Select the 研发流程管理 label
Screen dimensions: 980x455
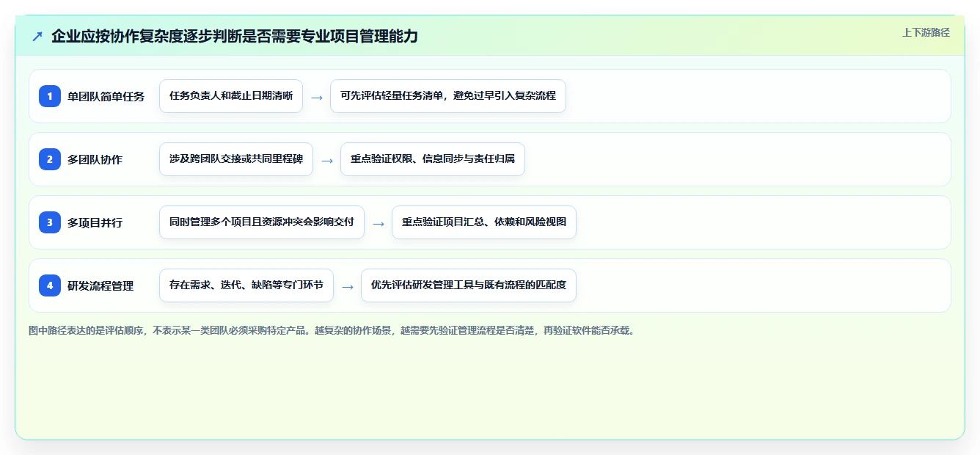(x=100, y=285)
